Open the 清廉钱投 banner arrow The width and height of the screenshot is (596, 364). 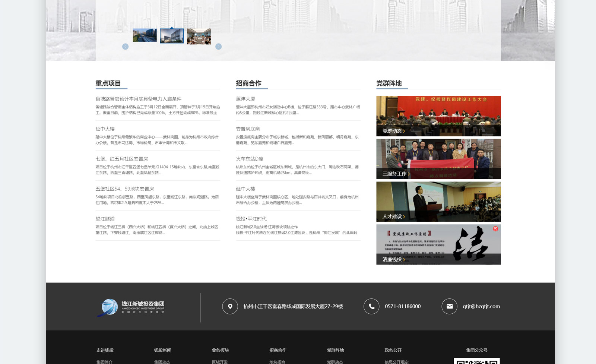pyautogui.click(x=404, y=260)
